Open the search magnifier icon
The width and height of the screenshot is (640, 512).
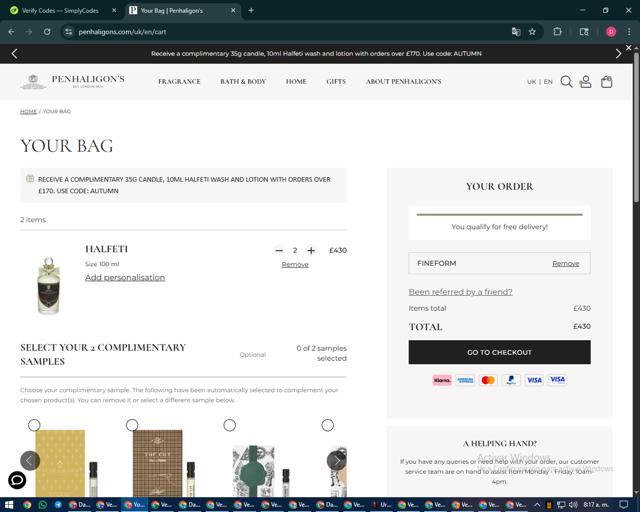click(566, 82)
